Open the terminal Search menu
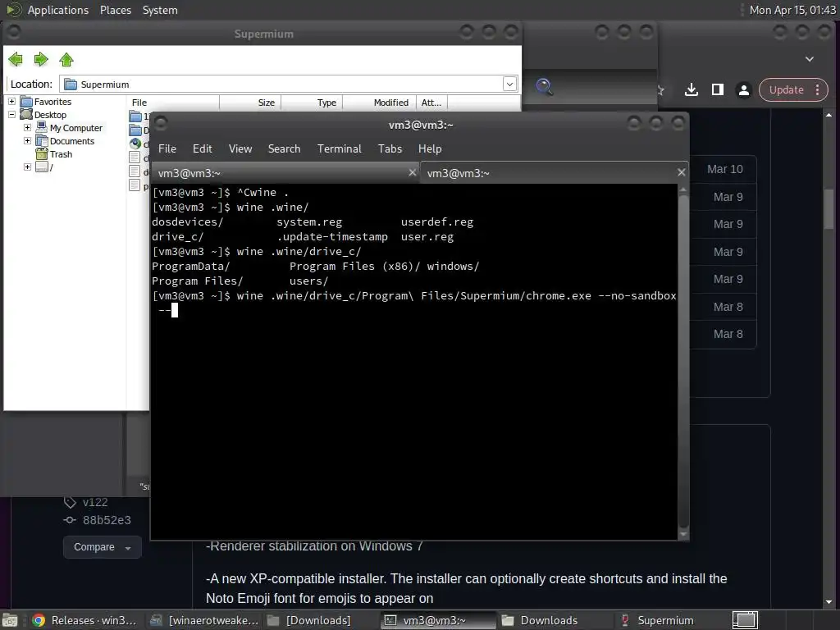 284,149
